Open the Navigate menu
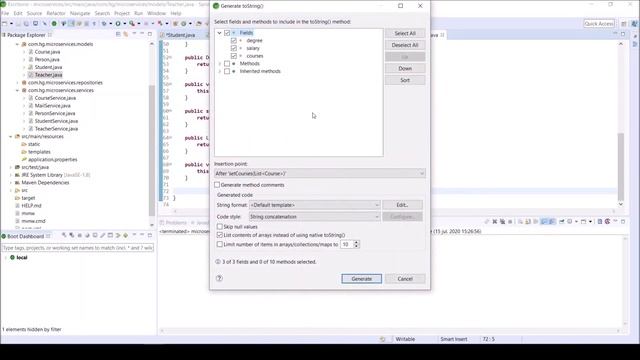This screenshot has width=640, height=360. click(80, 13)
